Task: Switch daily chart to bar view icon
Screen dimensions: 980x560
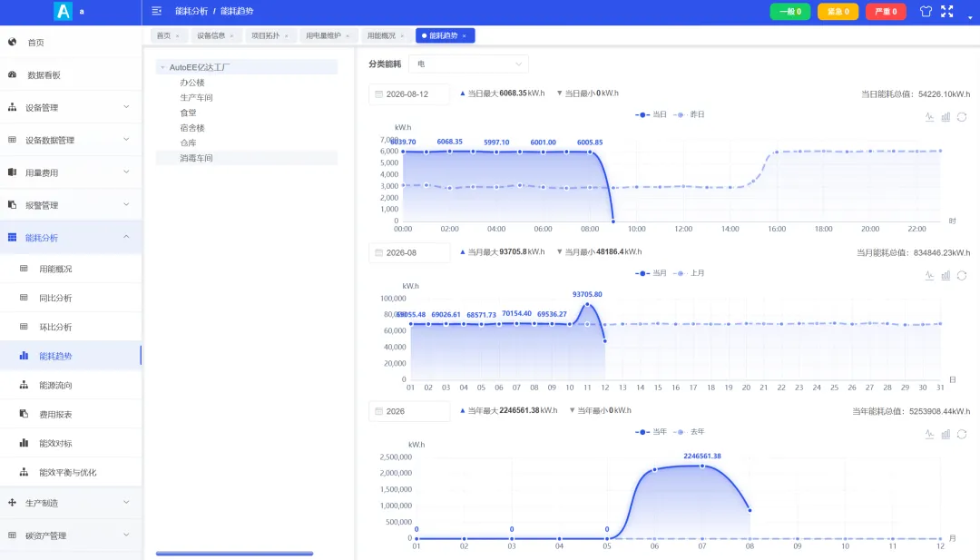Action: 946,117
